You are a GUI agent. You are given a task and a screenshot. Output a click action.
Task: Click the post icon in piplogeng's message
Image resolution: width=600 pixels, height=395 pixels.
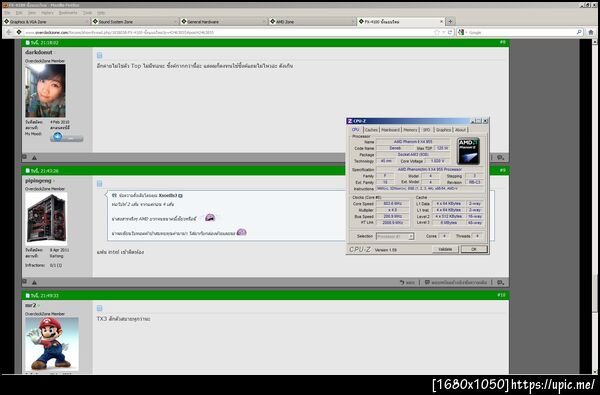99,184
